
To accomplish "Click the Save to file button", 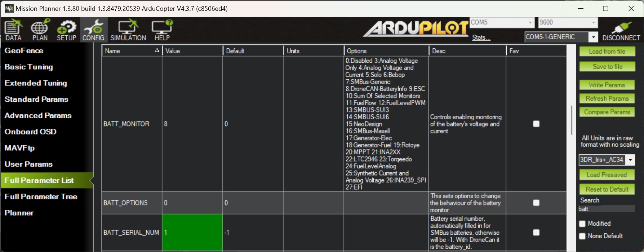I will [607, 67].
